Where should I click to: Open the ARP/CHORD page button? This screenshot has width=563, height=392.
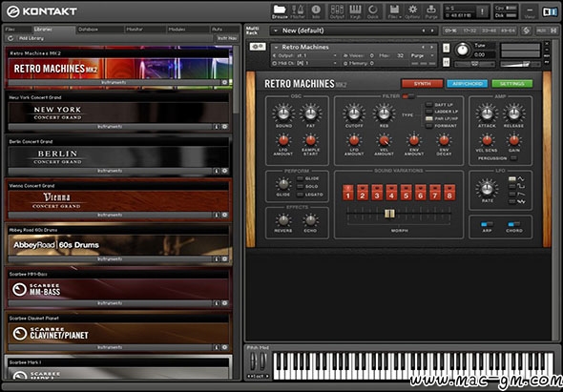pyautogui.click(x=468, y=84)
